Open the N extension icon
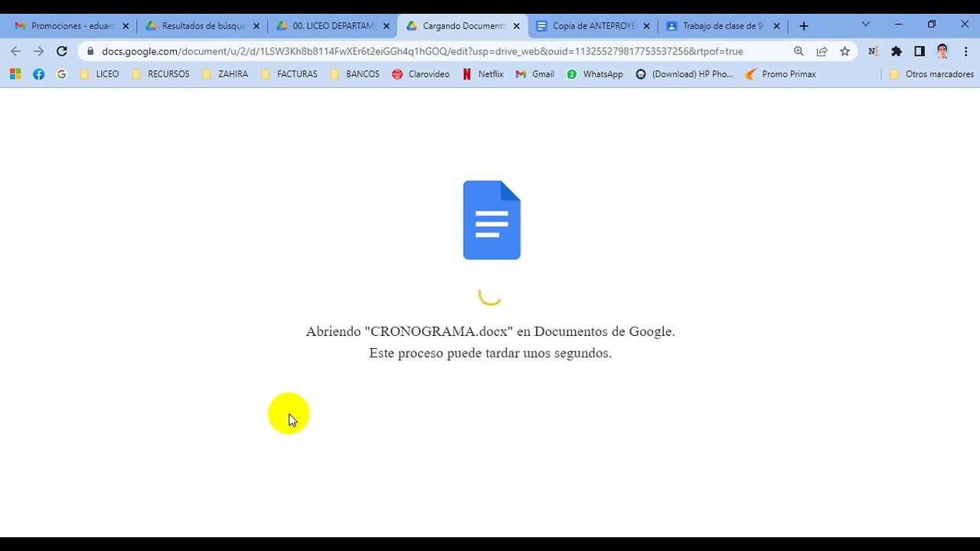The image size is (980, 551). pos(873,51)
